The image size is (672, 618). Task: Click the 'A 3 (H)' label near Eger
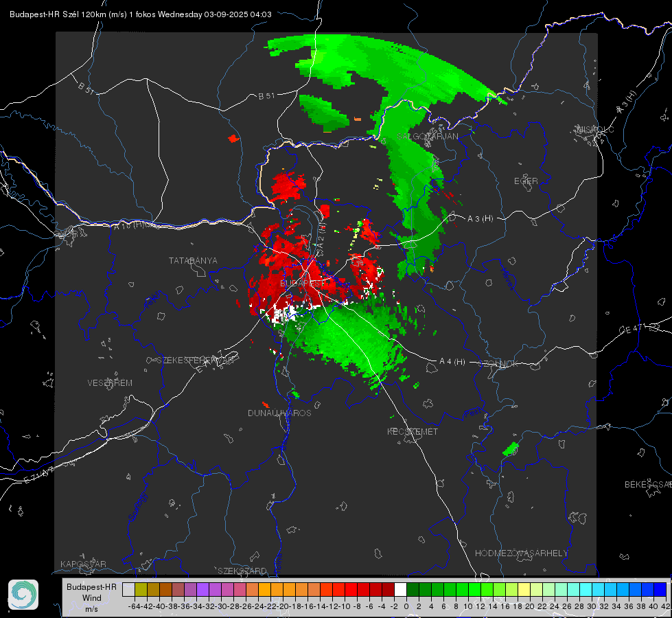(x=480, y=219)
